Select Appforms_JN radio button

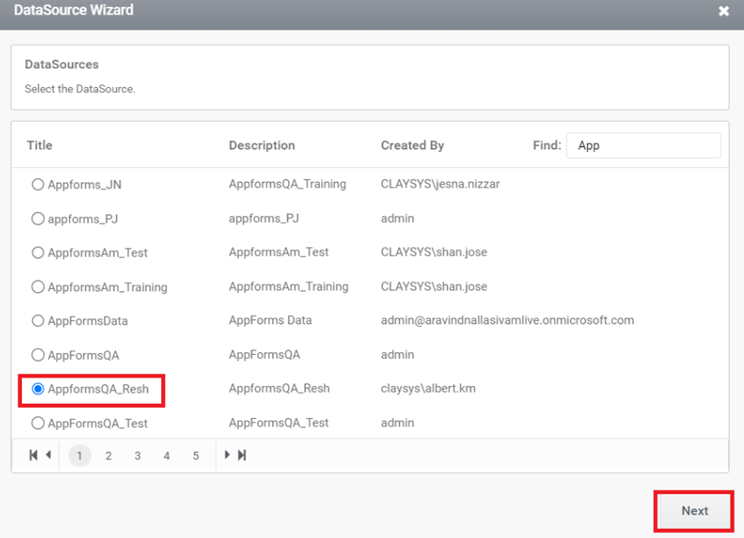37,184
